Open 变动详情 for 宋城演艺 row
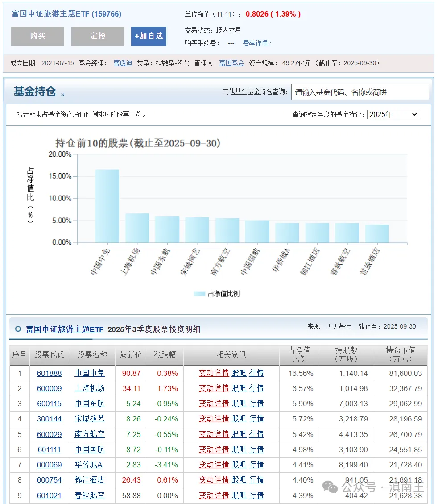 pyautogui.click(x=214, y=419)
